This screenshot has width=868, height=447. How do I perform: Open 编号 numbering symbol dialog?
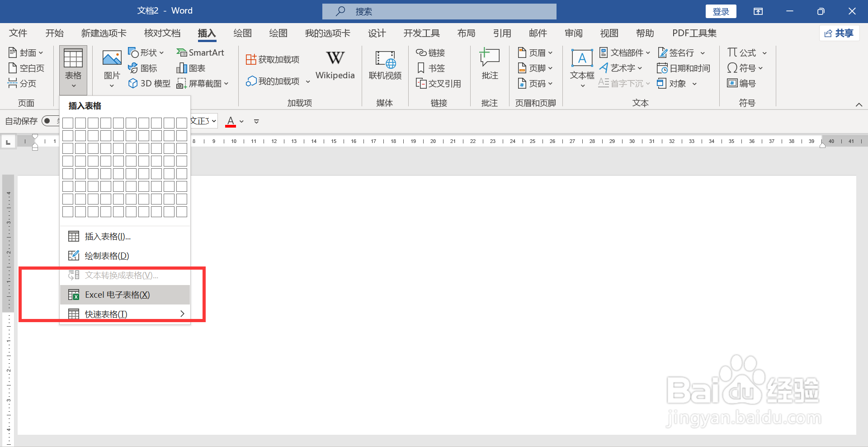[741, 84]
